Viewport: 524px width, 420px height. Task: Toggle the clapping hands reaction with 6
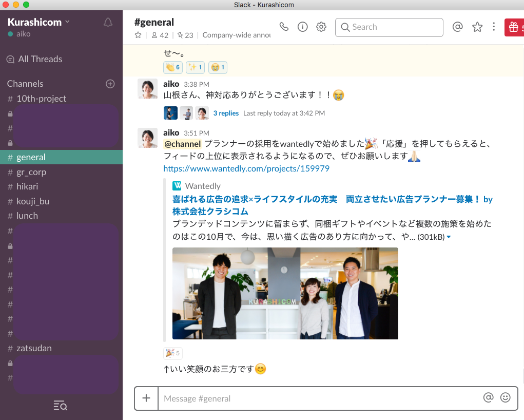173,67
